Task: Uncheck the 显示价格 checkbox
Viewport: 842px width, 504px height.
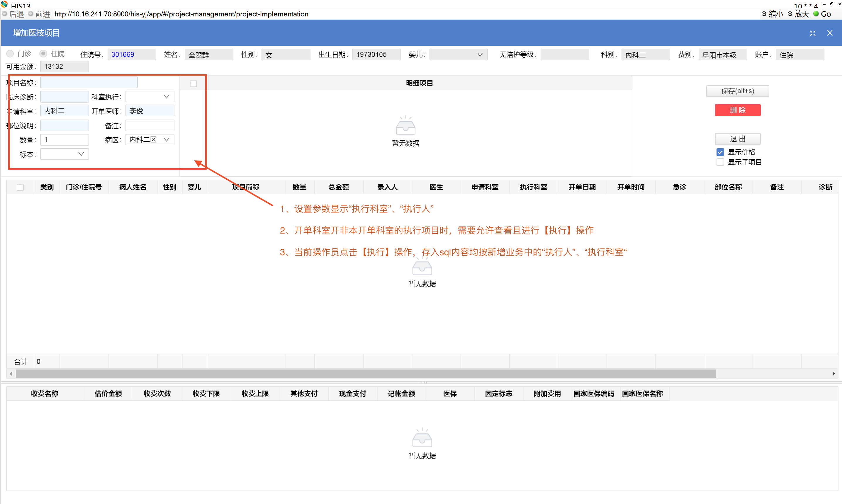Action: click(720, 152)
